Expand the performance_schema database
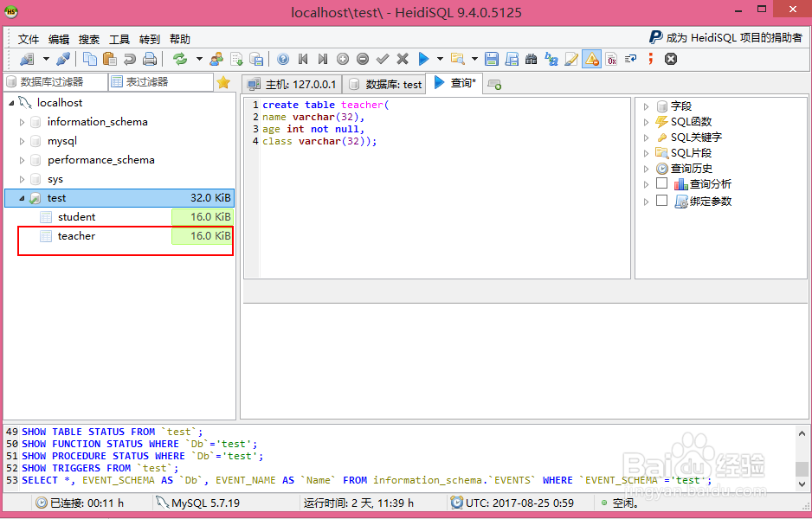The image size is (812, 519). tap(22, 160)
